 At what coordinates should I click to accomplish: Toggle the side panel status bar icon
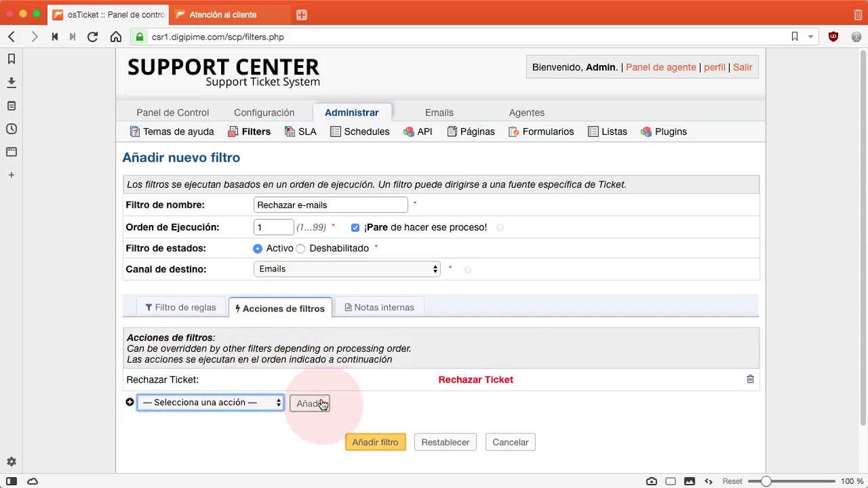tap(12, 481)
